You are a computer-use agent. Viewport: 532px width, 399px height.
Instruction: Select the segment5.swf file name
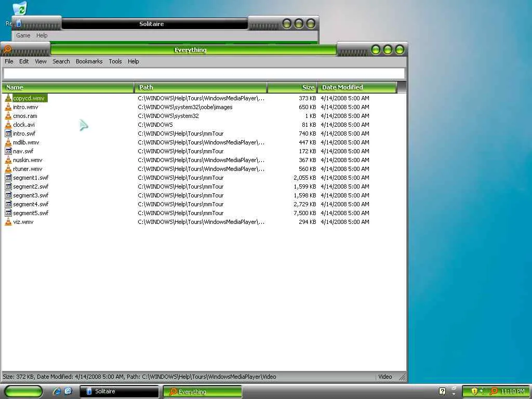(31, 212)
